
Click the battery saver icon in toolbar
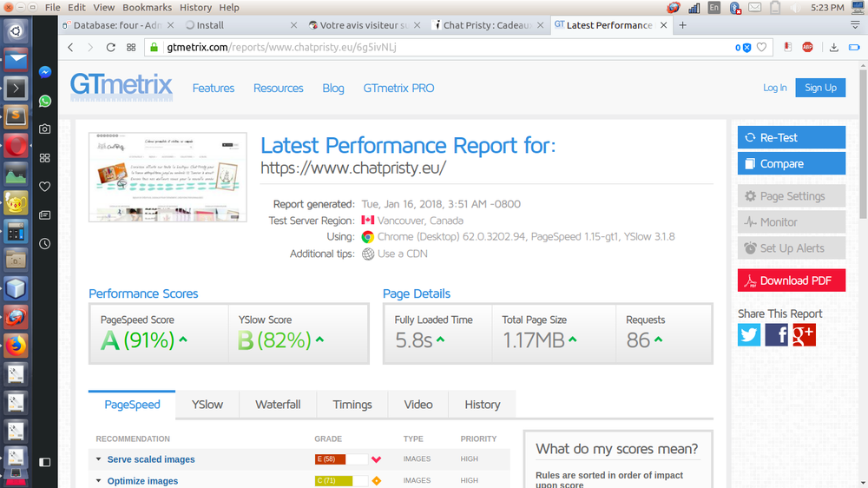tap(854, 47)
